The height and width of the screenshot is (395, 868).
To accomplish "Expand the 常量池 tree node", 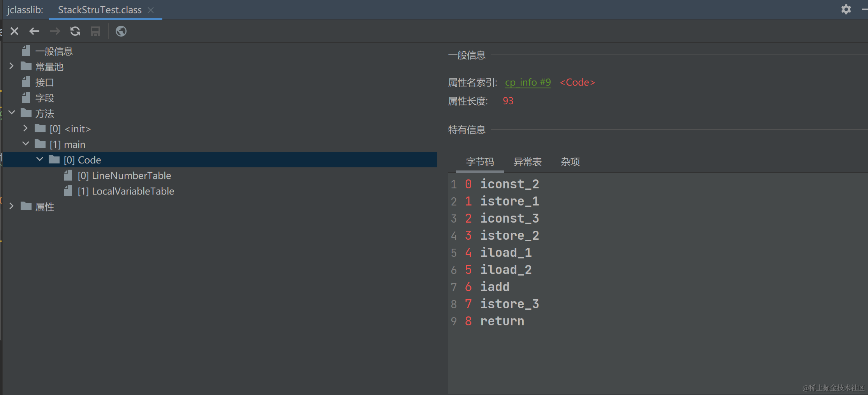I will tap(11, 66).
